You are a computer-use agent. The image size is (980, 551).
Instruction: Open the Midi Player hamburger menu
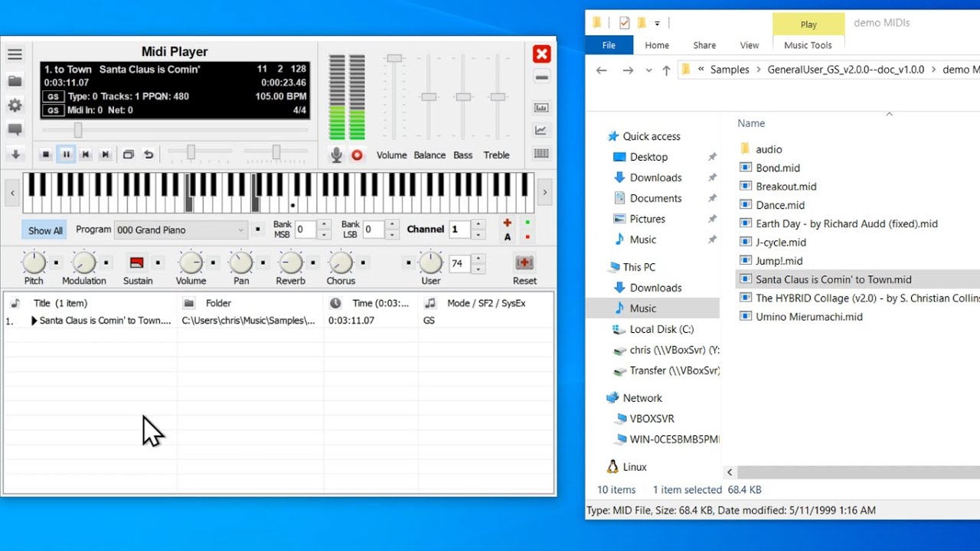(x=15, y=54)
